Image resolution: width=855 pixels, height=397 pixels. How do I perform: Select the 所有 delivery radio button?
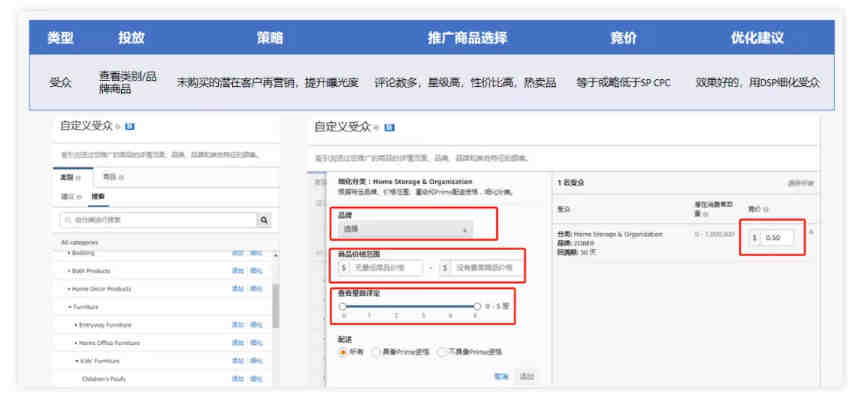pos(343,352)
